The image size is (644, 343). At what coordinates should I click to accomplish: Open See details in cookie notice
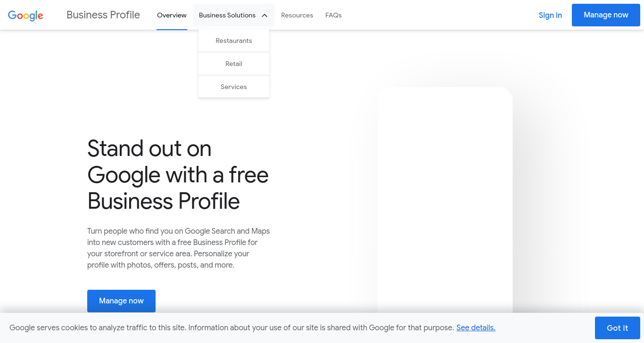[476, 327]
